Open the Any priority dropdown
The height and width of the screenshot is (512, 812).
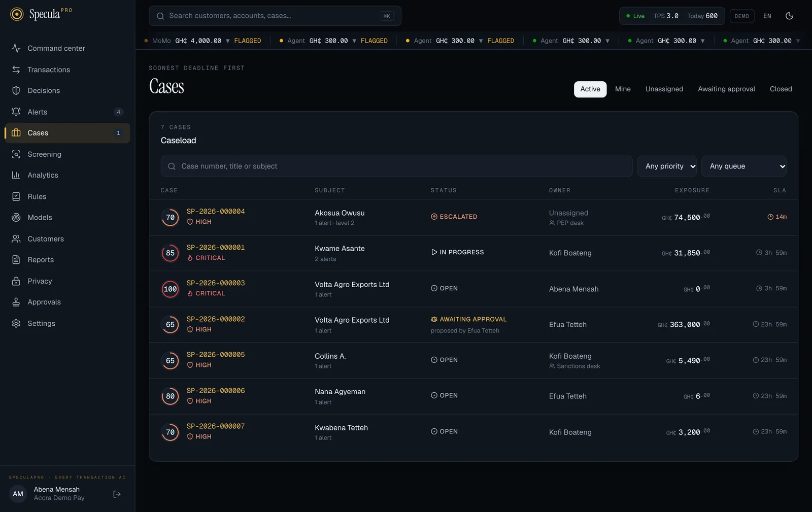[667, 166]
